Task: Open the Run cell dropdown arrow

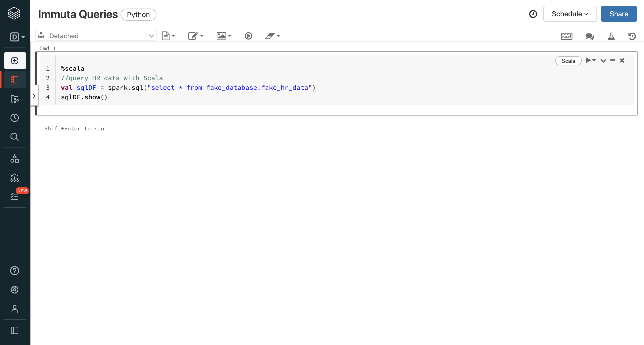Action: pos(591,60)
